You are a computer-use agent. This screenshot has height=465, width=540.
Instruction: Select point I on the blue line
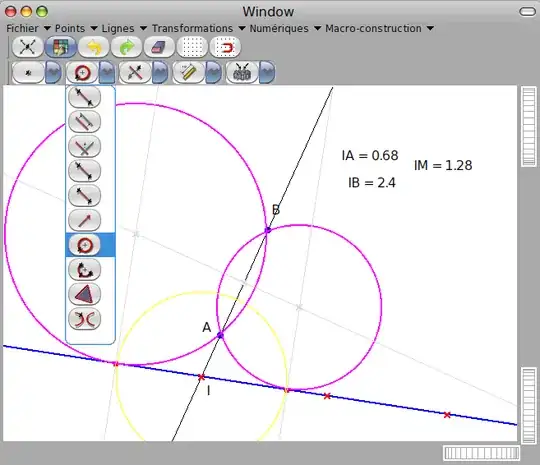201,377
